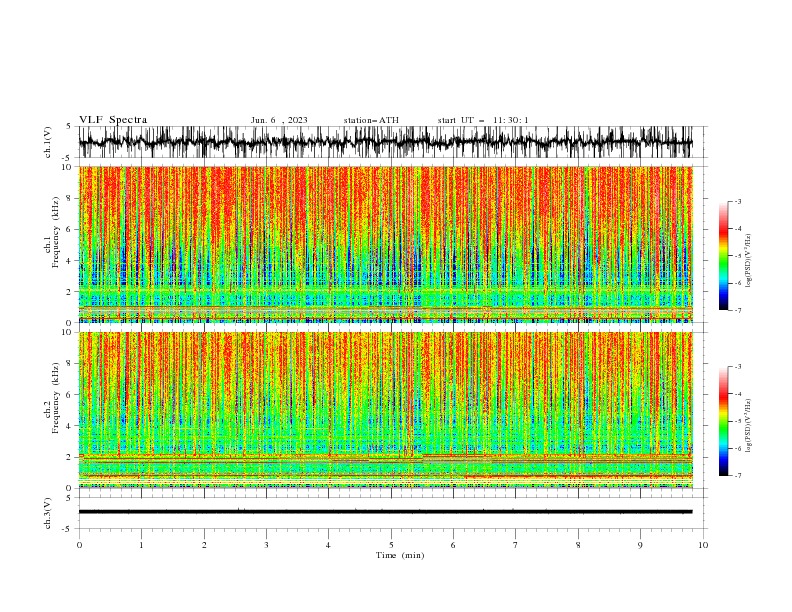The image size is (792, 612).
Task: Click time axis tick label "2"
Action: coord(204,545)
